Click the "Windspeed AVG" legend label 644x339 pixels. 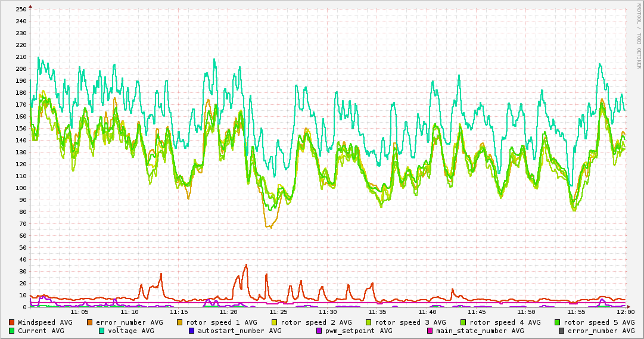click(x=45, y=322)
